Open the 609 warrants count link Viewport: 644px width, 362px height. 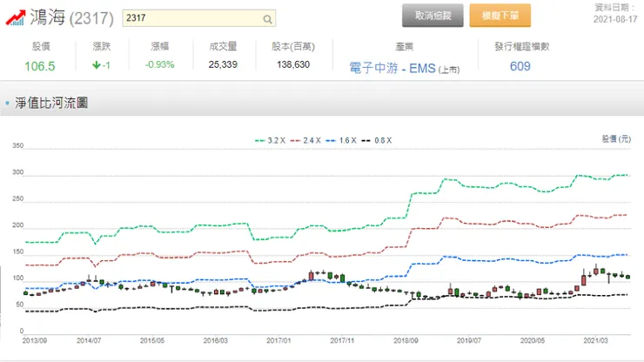click(520, 66)
